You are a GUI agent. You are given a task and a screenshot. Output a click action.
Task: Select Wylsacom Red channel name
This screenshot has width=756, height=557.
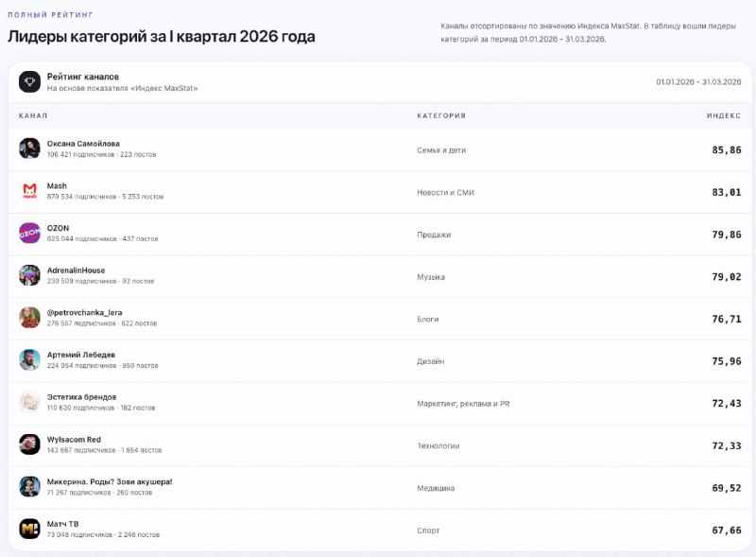point(74,439)
